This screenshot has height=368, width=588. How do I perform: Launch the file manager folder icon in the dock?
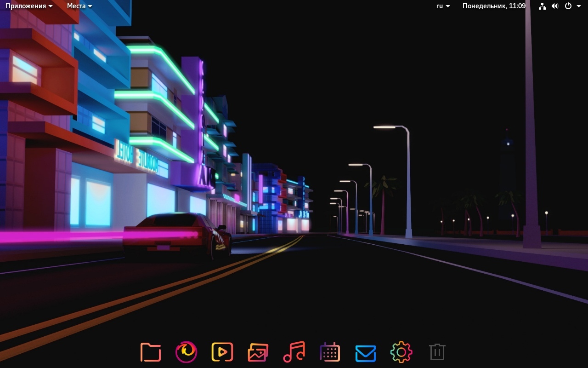click(151, 352)
